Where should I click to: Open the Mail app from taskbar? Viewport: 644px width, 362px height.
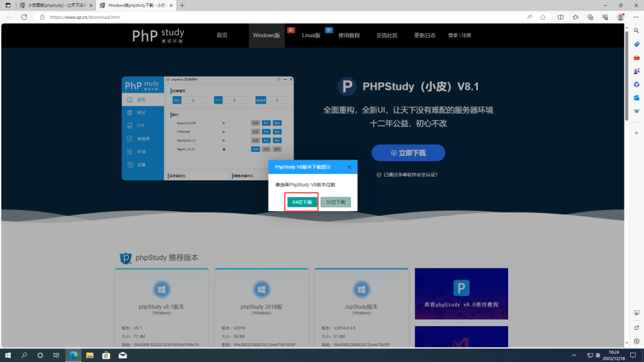pyautogui.click(x=123, y=355)
